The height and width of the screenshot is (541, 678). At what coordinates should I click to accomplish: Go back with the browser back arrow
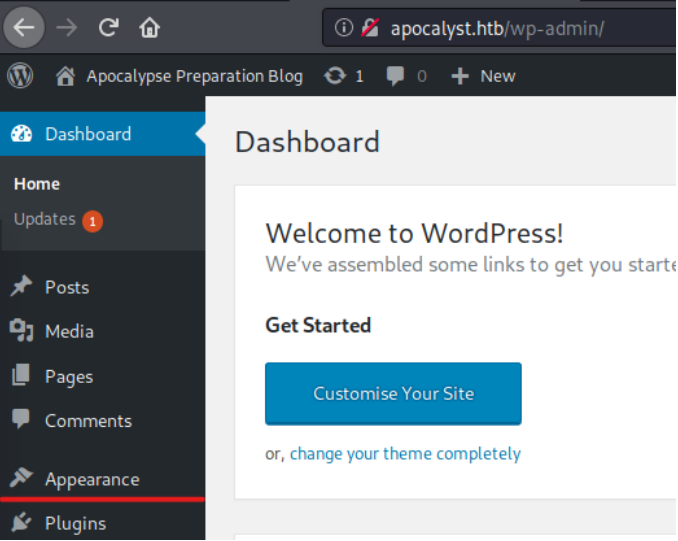pos(24,28)
